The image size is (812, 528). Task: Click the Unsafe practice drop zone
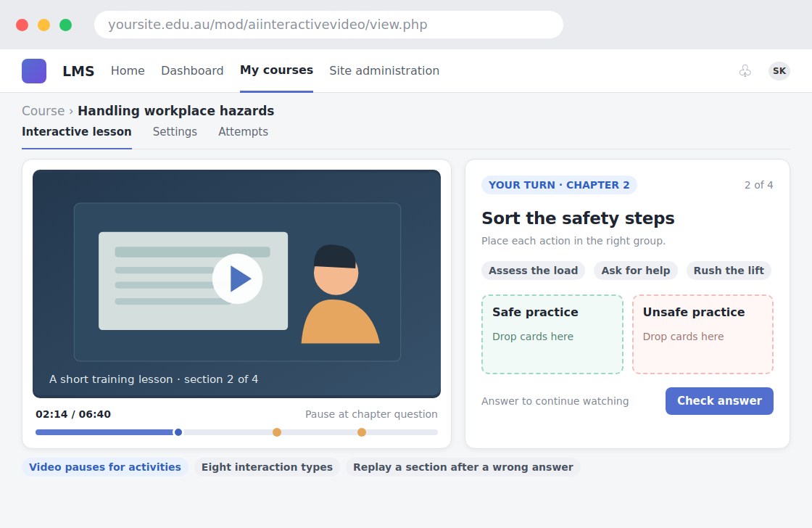pyautogui.click(x=703, y=334)
